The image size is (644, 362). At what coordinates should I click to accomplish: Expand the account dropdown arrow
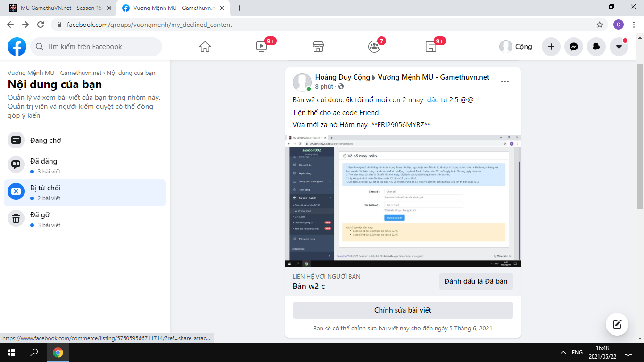619,47
